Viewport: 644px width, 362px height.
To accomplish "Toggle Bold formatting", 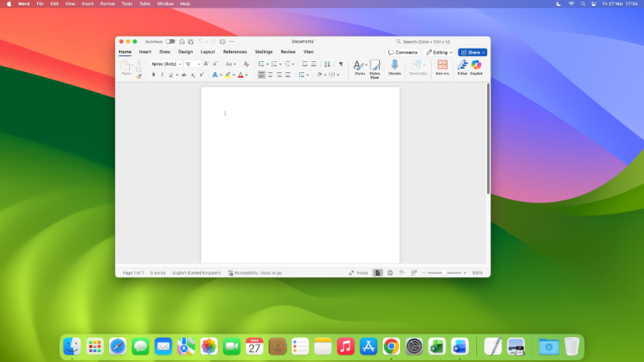I will coord(153,75).
